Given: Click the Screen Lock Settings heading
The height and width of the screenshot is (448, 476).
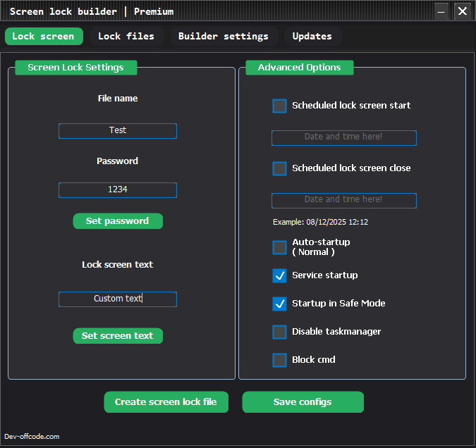Looking at the screenshot, I should (x=76, y=68).
